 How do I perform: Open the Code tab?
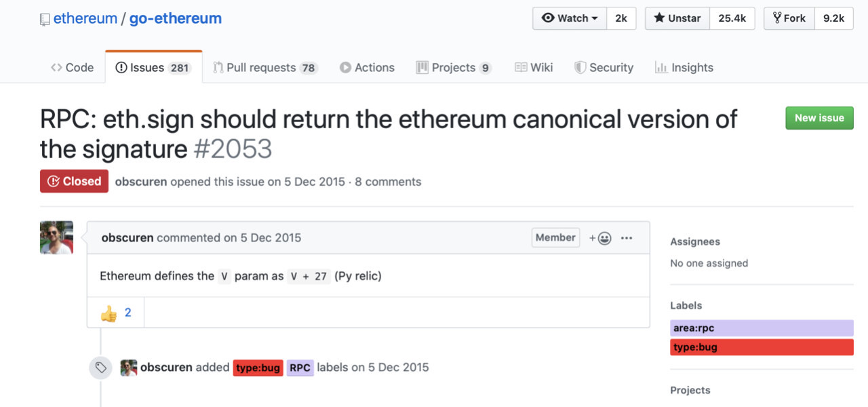(72, 67)
